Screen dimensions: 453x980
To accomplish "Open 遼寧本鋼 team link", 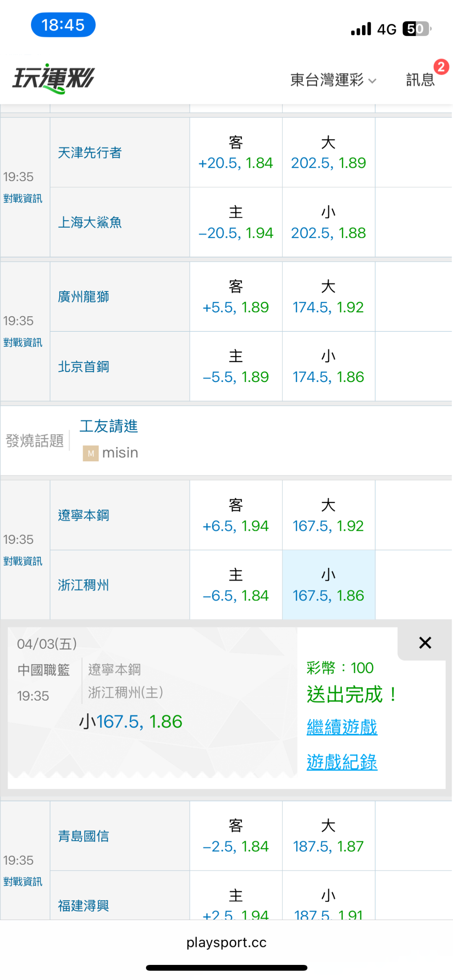I will tap(83, 515).
